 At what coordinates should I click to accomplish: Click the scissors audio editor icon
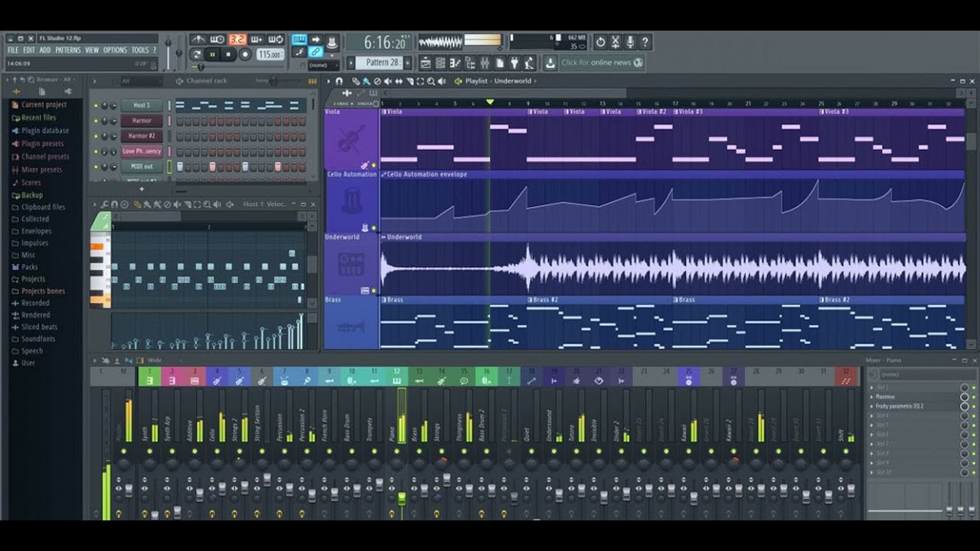coord(616,42)
